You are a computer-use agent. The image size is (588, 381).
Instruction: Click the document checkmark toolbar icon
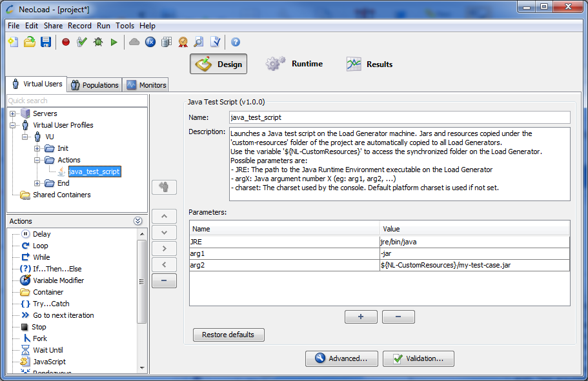point(215,42)
